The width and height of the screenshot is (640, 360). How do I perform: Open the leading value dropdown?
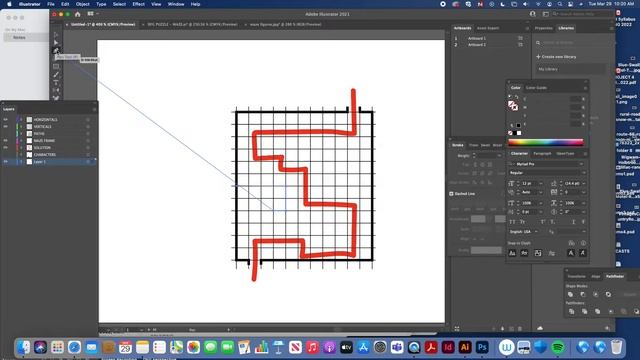click(584, 183)
